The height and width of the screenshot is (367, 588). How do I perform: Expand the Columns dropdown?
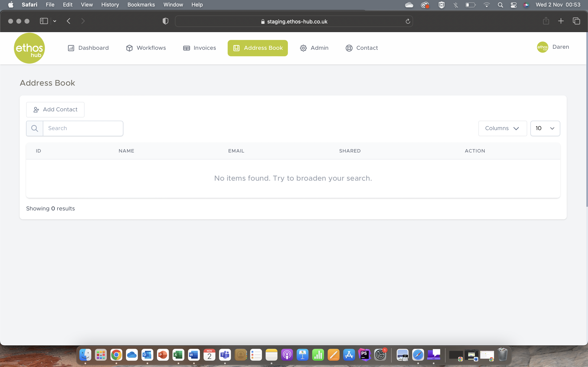[502, 128]
